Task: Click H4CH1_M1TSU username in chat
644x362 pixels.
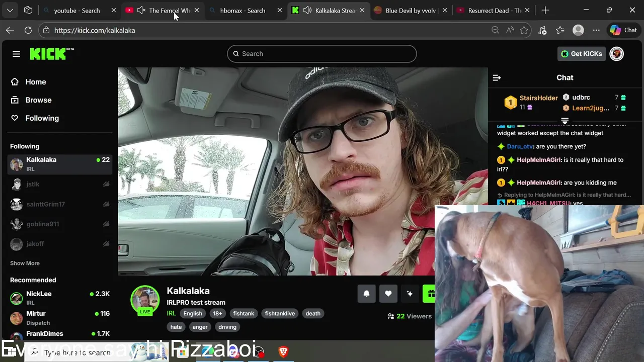Action: [x=548, y=203]
